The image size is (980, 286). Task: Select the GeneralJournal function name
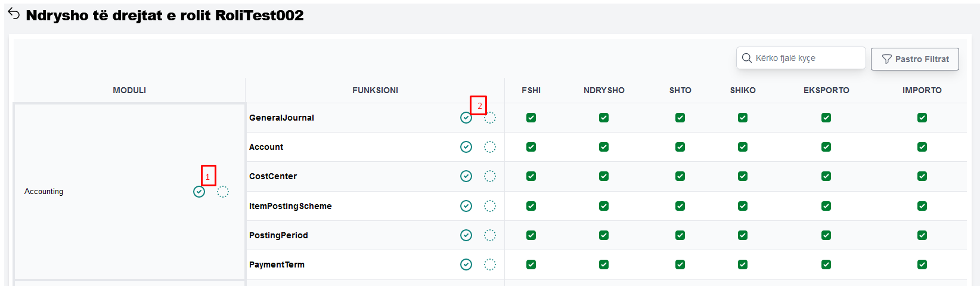click(x=281, y=118)
